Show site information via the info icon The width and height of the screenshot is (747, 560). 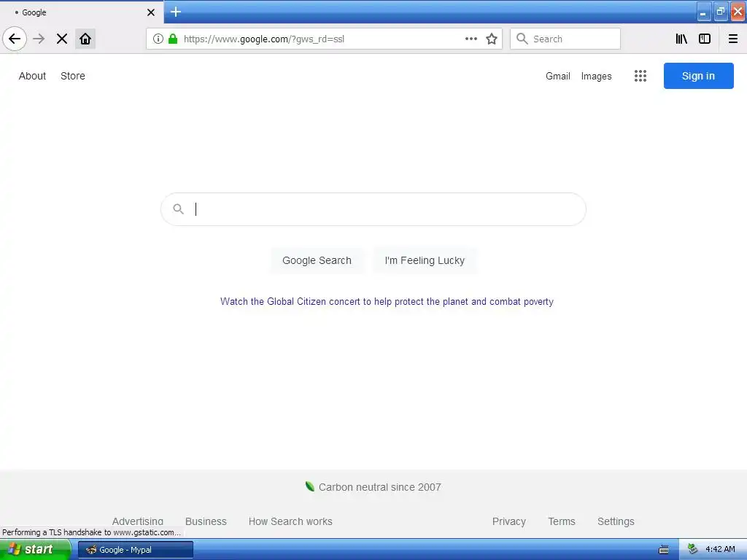[x=158, y=39]
